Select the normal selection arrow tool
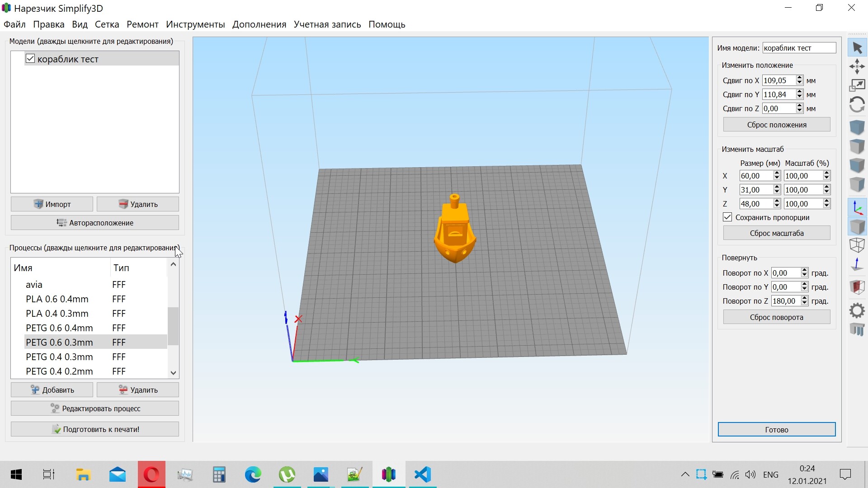 pyautogui.click(x=857, y=47)
